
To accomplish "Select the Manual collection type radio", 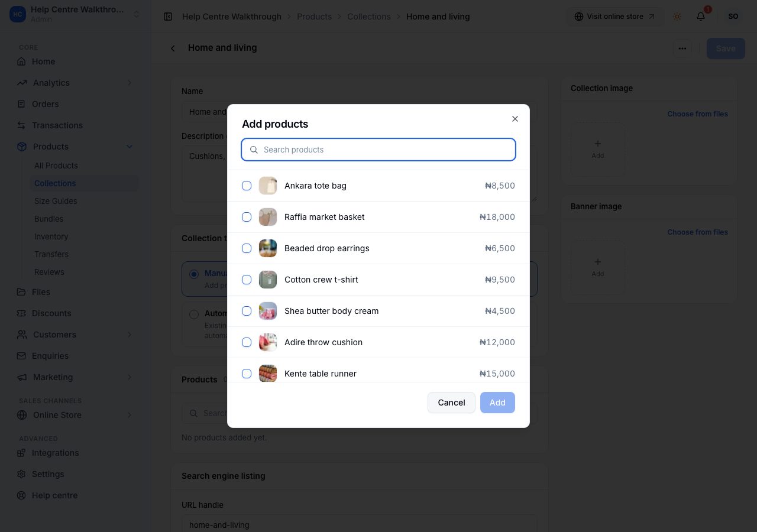I will coord(194,274).
